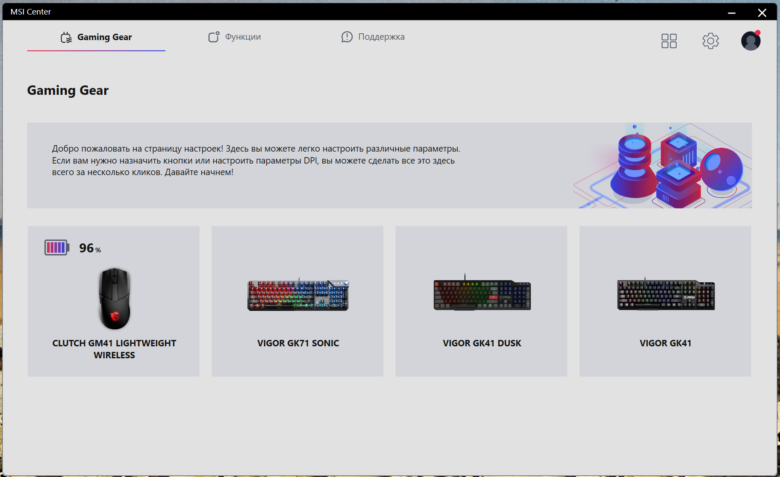This screenshot has width=780, height=477.
Task: Open CLUTCH GM41 LIGHTWEIGHT WIRELESS label
Action: tap(114, 349)
